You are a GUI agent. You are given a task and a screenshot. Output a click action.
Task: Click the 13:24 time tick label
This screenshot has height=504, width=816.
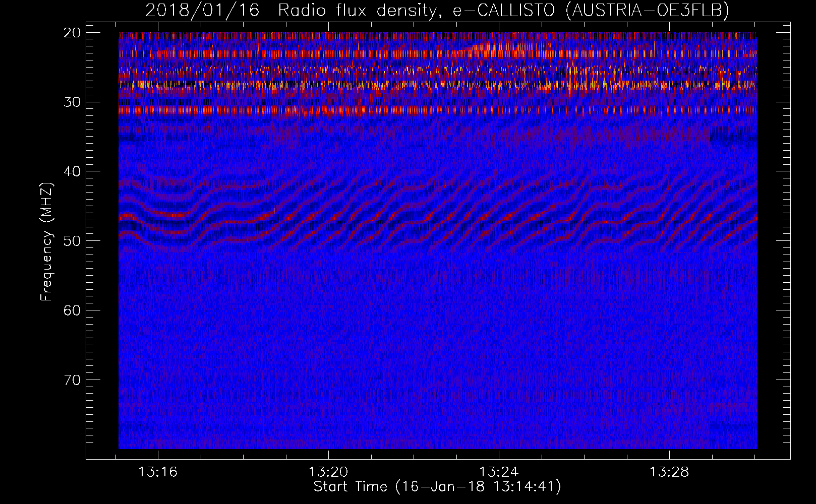499,472
